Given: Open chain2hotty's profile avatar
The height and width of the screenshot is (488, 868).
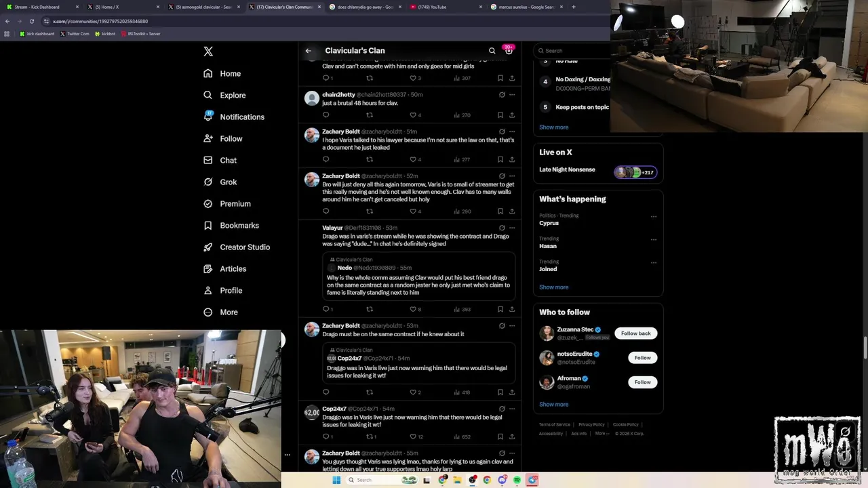Looking at the screenshot, I should click(x=311, y=98).
